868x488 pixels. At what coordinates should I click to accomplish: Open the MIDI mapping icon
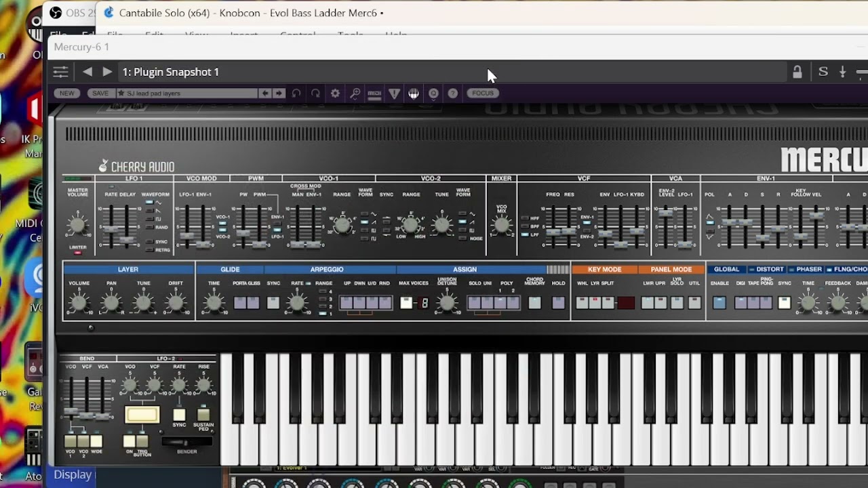click(374, 94)
